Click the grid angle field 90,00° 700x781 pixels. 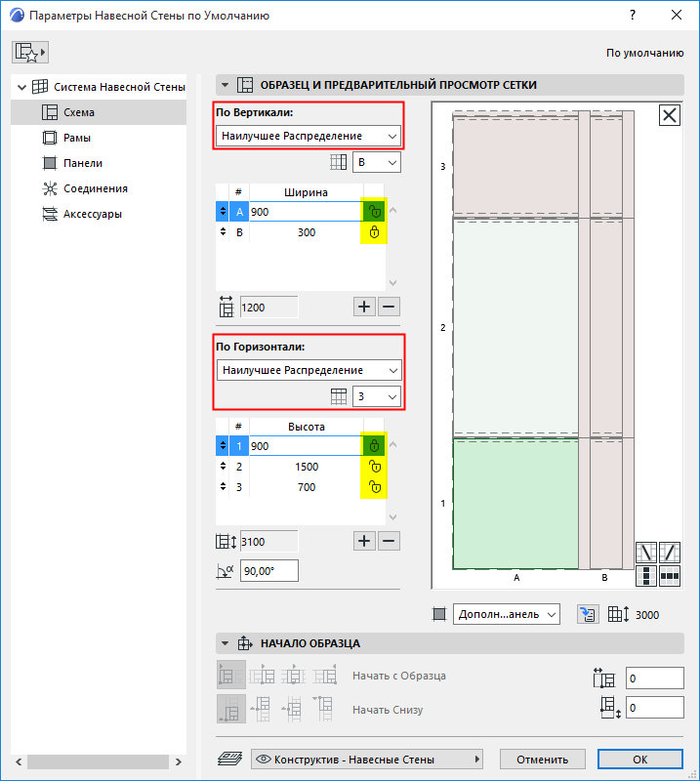pyautogui.click(x=269, y=571)
